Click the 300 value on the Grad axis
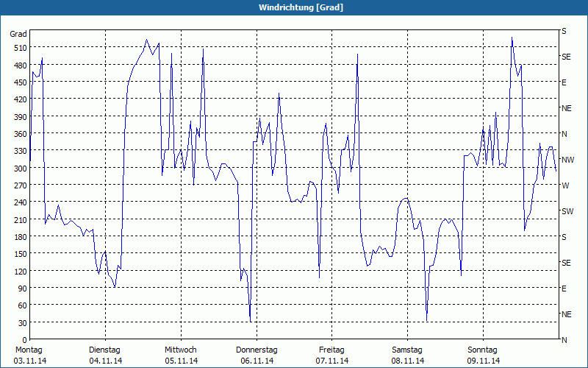Image resolution: width=588 pixels, height=368 pixels. click(x=21, y=169)
